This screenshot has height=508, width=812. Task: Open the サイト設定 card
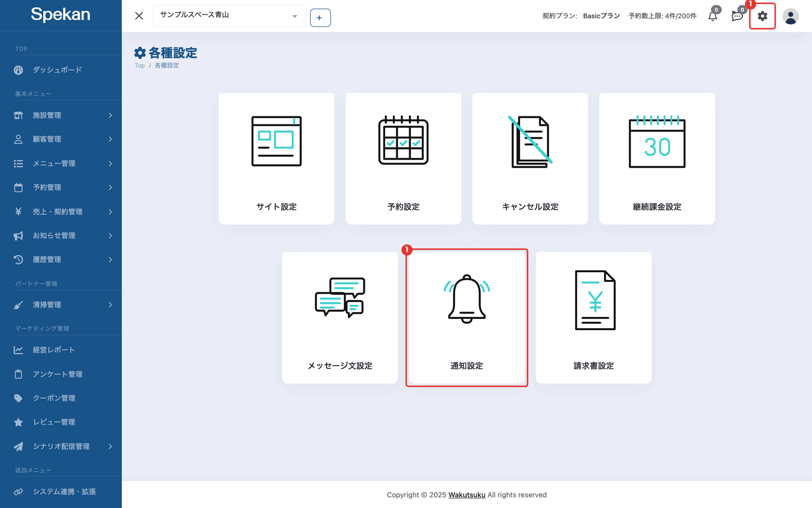click(277, 158)
